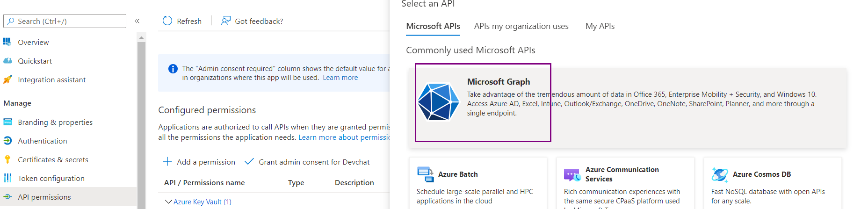Click Grant admin consent for Devchat
Screen dimensions: 868x209
click(x=307, y=162)
